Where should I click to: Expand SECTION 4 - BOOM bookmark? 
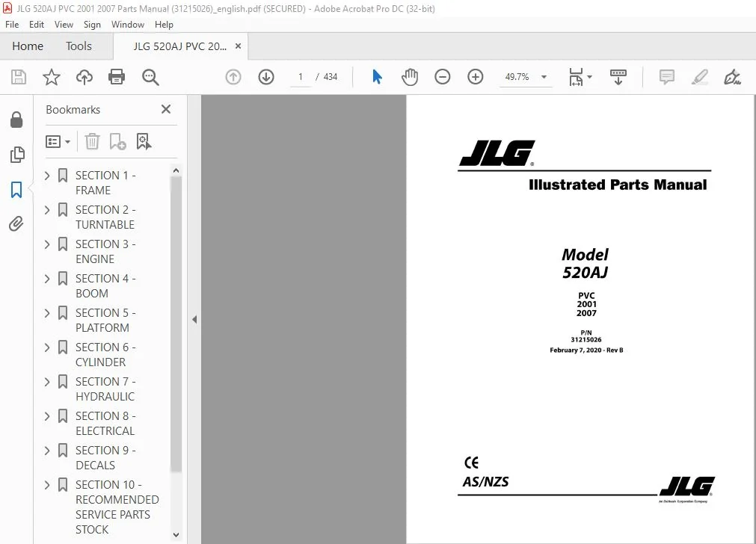47,279
